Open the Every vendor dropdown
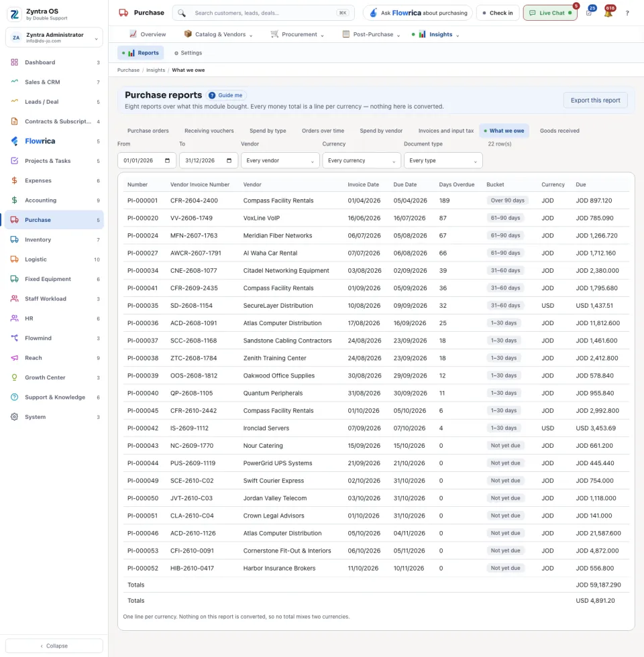Viewport: 644px width, 657px height. (x=280, y=160)
